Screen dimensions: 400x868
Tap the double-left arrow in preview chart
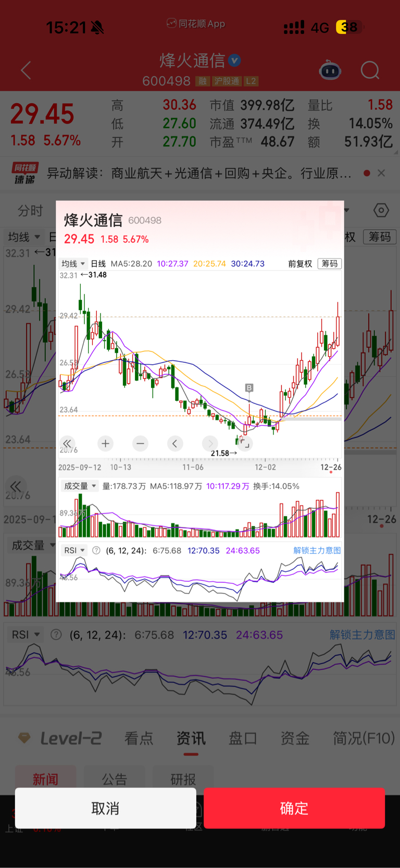67,444
